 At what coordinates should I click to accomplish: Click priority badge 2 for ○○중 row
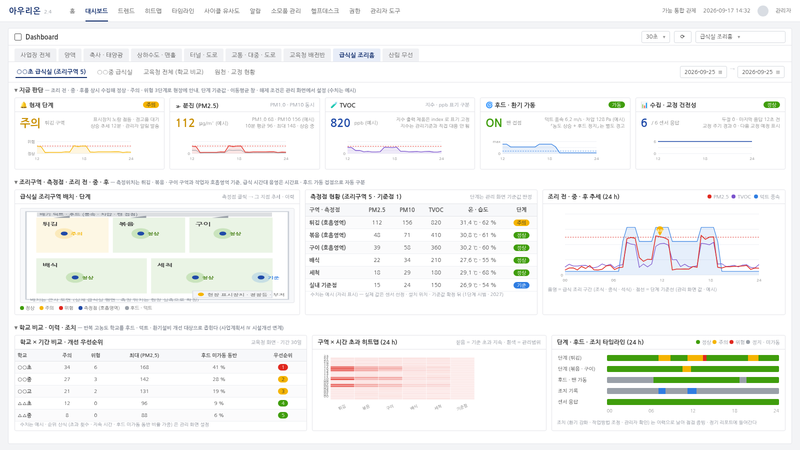tap(283, 379)
